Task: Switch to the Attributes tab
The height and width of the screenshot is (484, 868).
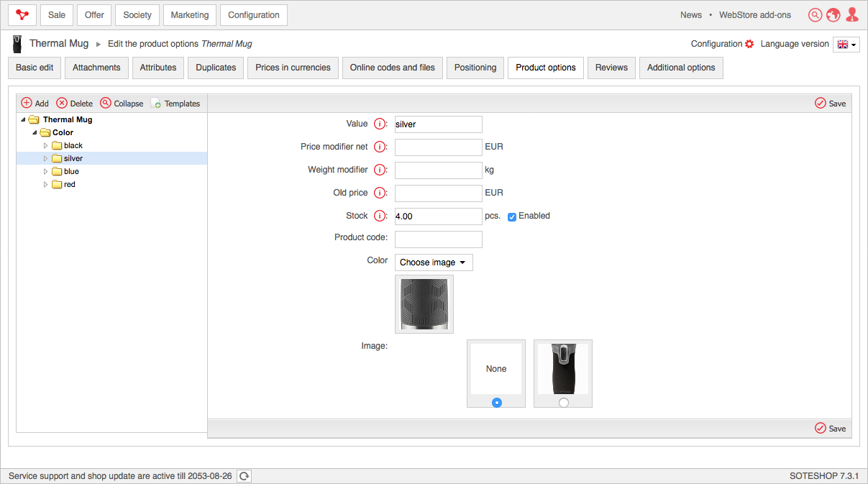Action: [158, 68]
